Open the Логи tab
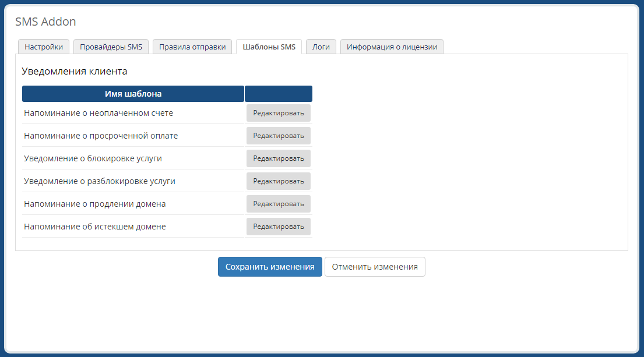 321,47
